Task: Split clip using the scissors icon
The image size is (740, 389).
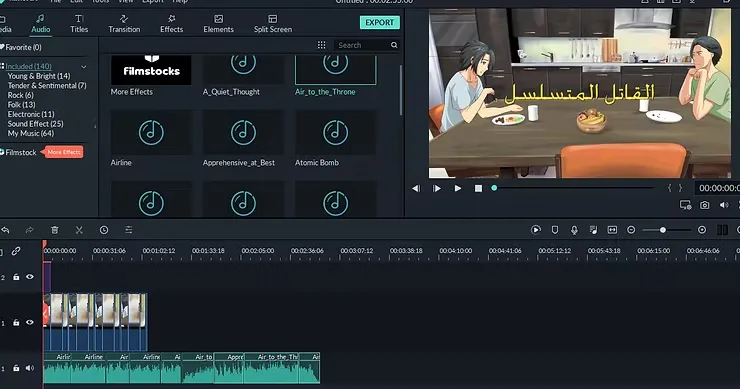Action: coord(79,230)
